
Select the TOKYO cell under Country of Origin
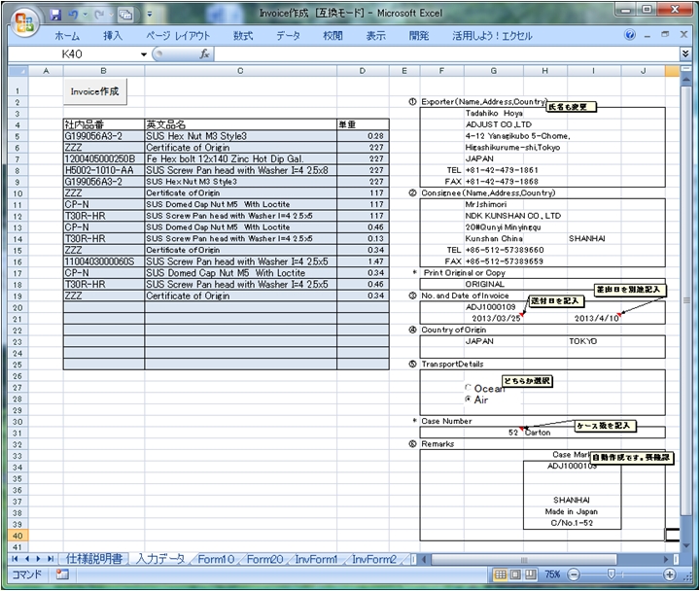[594, 341]
